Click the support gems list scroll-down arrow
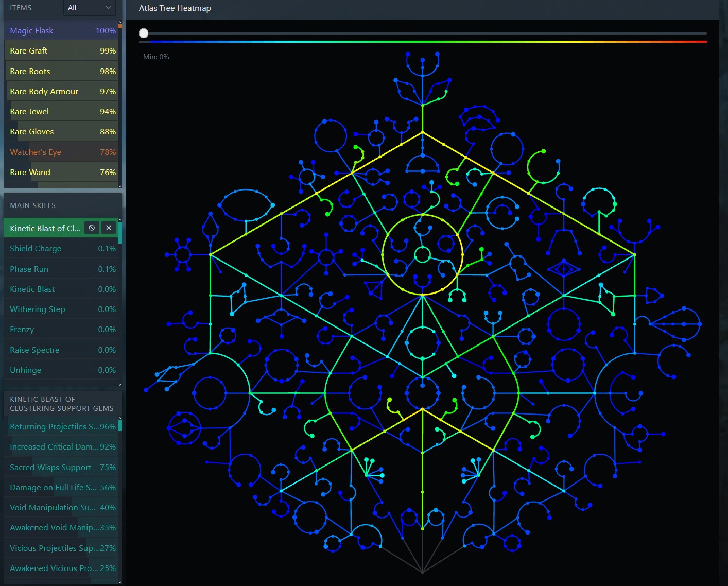Viewport: 728px width, 586px height. pyautogui.click(x=120, y=582)
